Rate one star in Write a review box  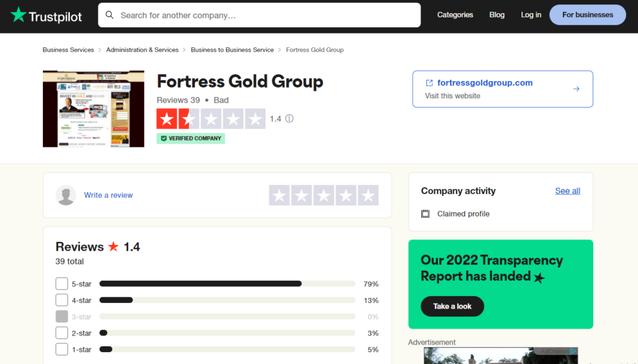(x=280, y=195)
